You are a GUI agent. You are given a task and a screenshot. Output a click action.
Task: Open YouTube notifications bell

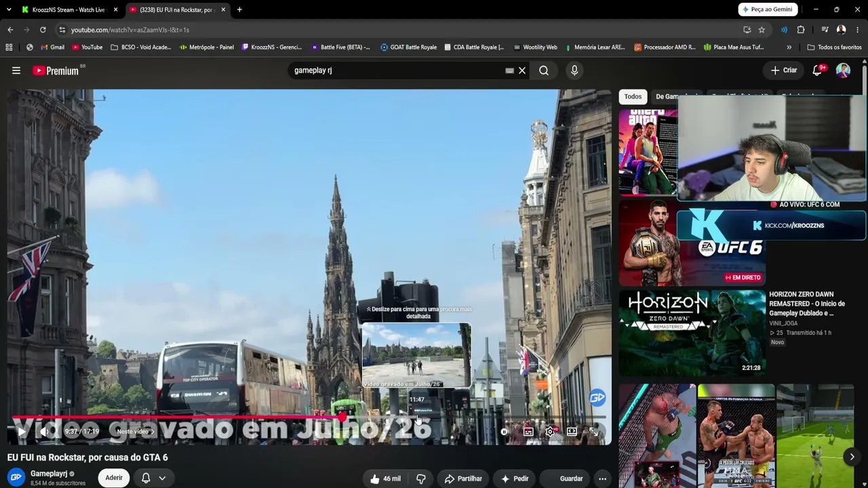pos(818,70)
